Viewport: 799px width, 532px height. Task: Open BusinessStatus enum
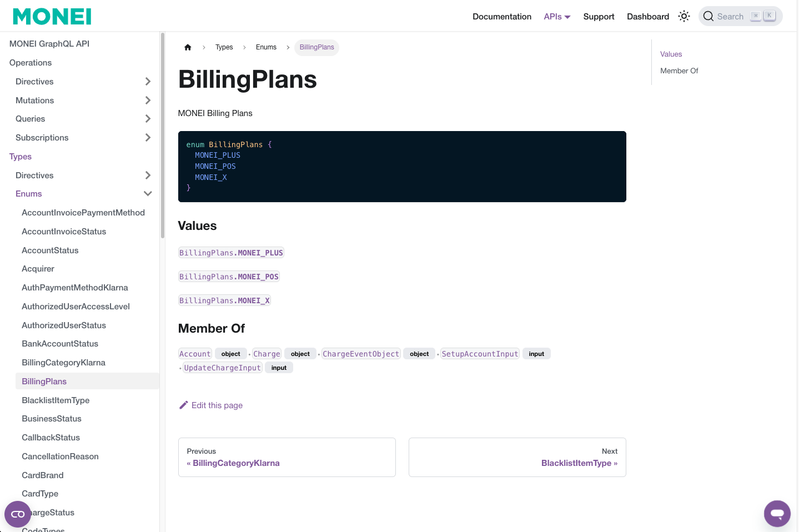[52, 419]
